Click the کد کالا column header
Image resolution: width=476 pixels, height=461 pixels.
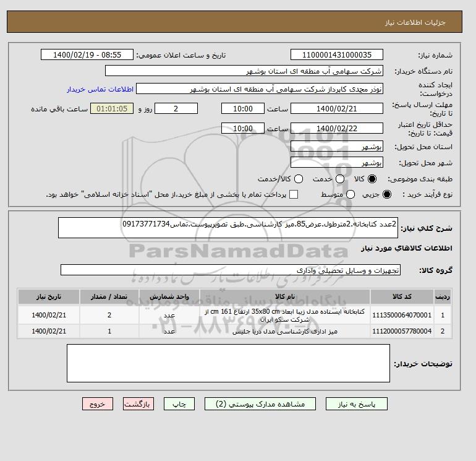pyautogui.click(x=402, y=296)
